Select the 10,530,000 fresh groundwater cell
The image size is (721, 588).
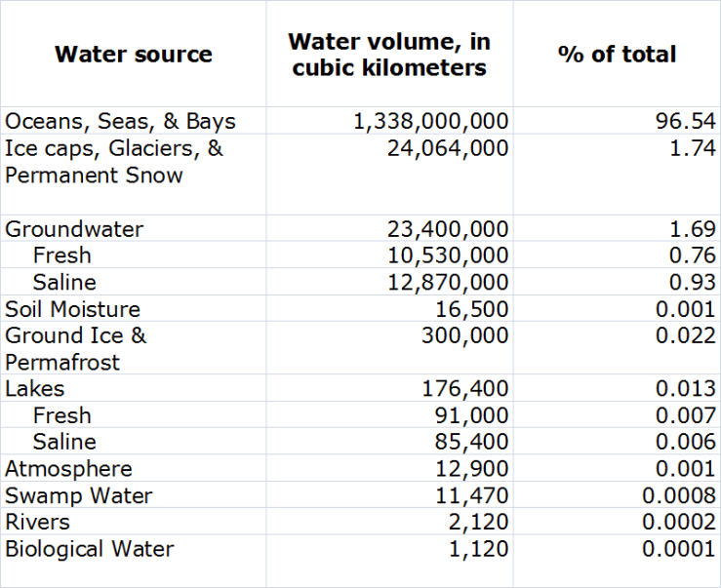389,255
